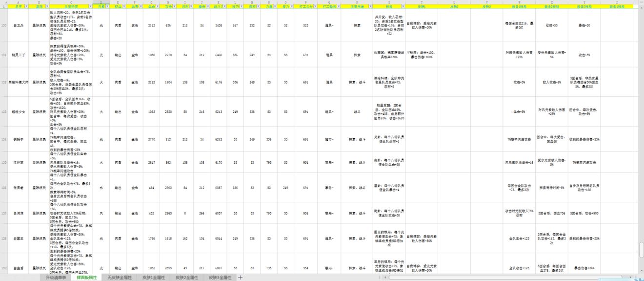Click the cell with value 6460

pos(219,55)
